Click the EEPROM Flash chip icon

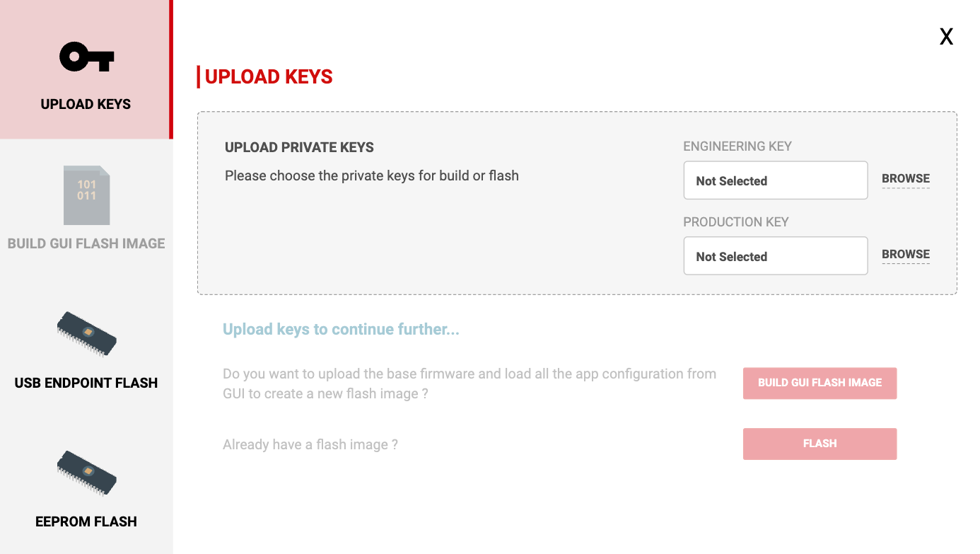[86, 473]
